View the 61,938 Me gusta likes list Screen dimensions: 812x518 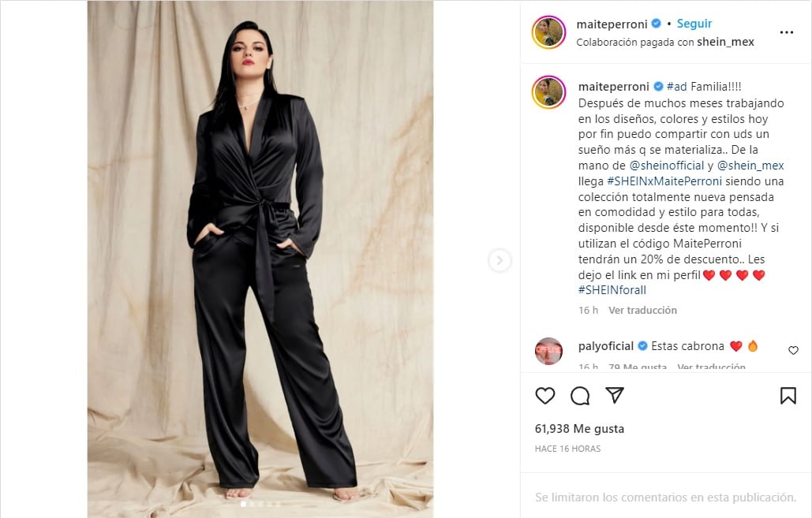tap(579, 428)
